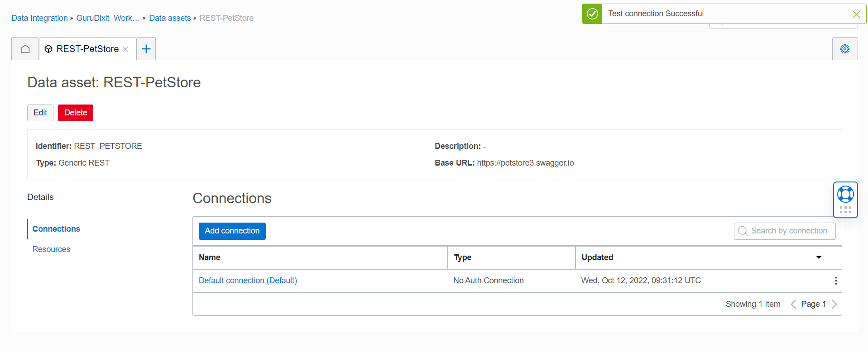This screenshot has width=868, height=352.
Task: Click the Add connection button
Action: [232, 231]
